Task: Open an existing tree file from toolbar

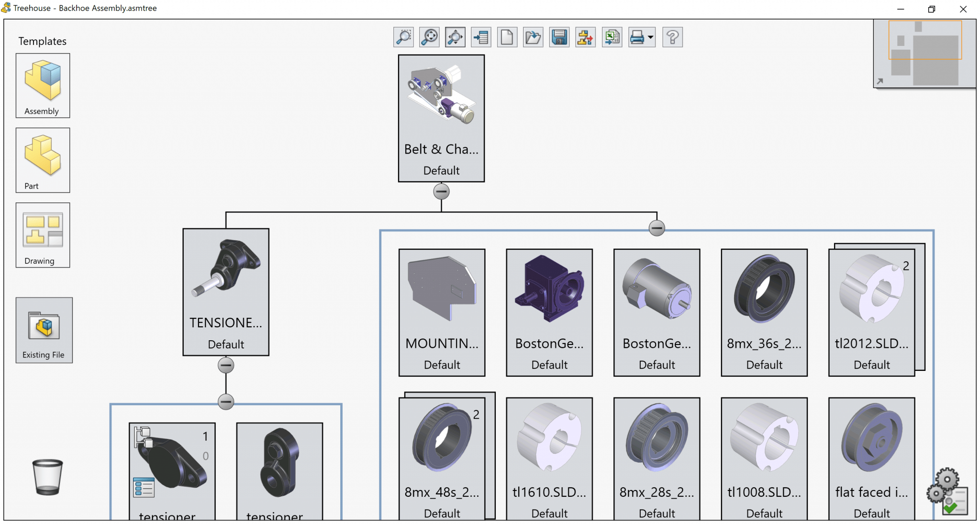Action: (533, 37)
